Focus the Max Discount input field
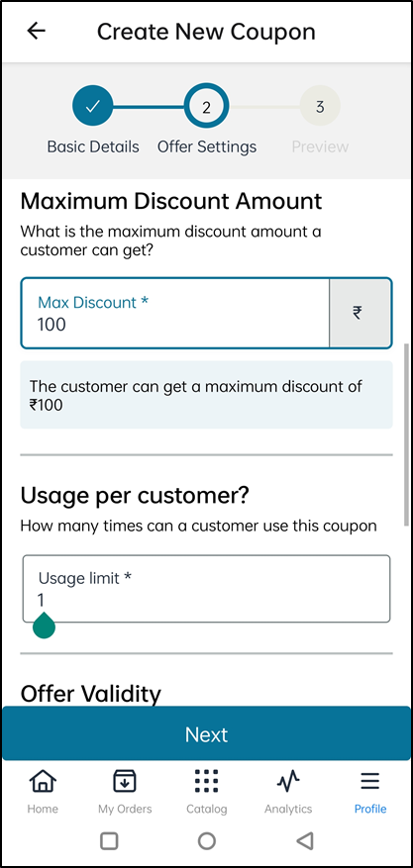This screenshot has height=868, width=413. coord(175,314)
